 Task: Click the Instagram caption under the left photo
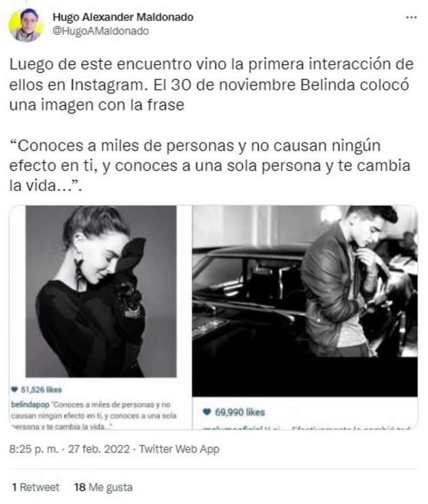[94, 415]
